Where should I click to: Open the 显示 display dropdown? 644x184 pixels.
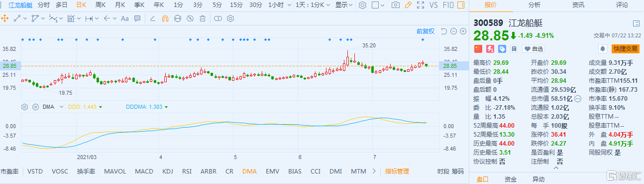pos(343,5)
